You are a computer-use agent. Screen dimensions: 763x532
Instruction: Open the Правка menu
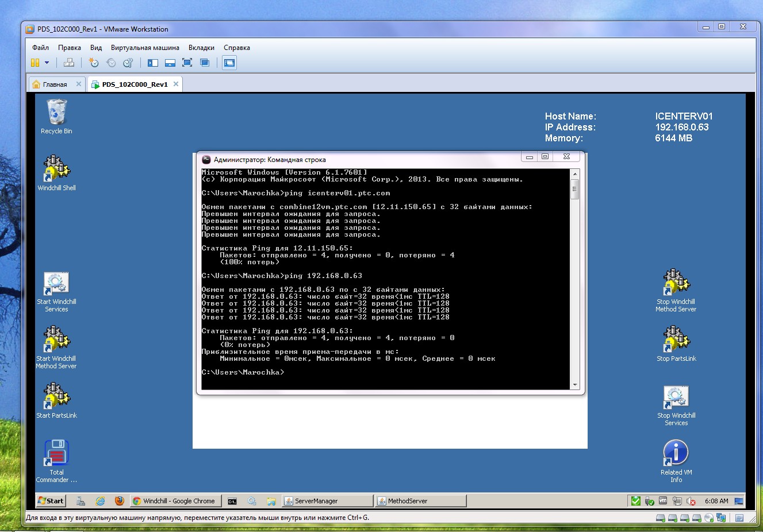point(70,48)
